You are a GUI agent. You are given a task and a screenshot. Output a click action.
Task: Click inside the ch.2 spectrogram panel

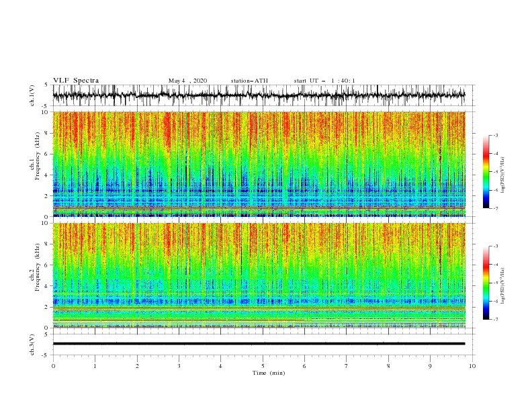[x=259, y=275]
